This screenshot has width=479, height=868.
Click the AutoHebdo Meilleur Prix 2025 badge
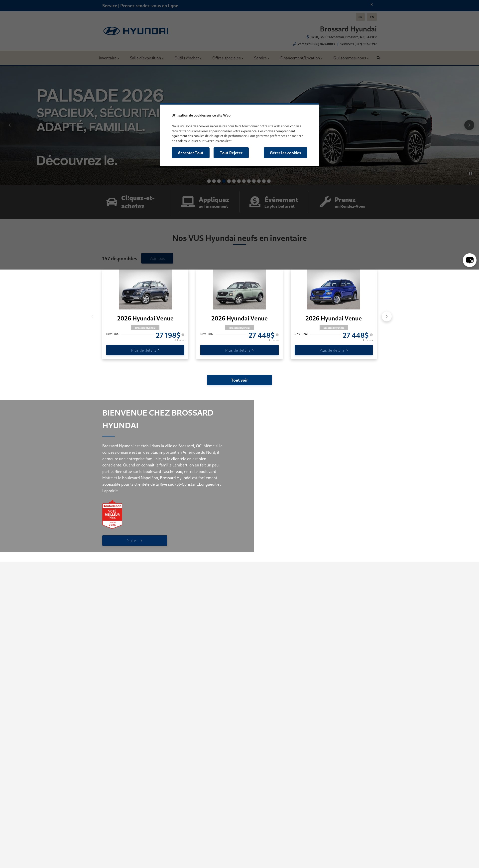coord(112,514)
